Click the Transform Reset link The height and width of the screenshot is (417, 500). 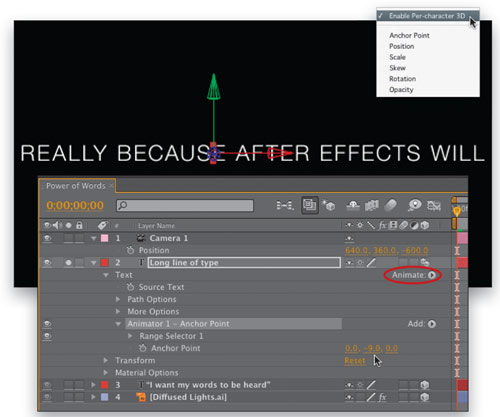(x=355, y=361)
